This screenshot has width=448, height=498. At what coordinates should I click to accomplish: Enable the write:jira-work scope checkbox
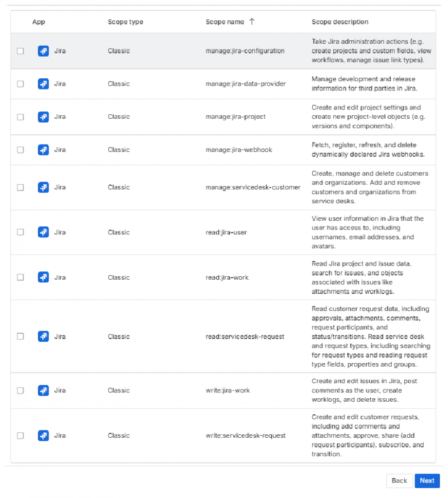point(20,391)
